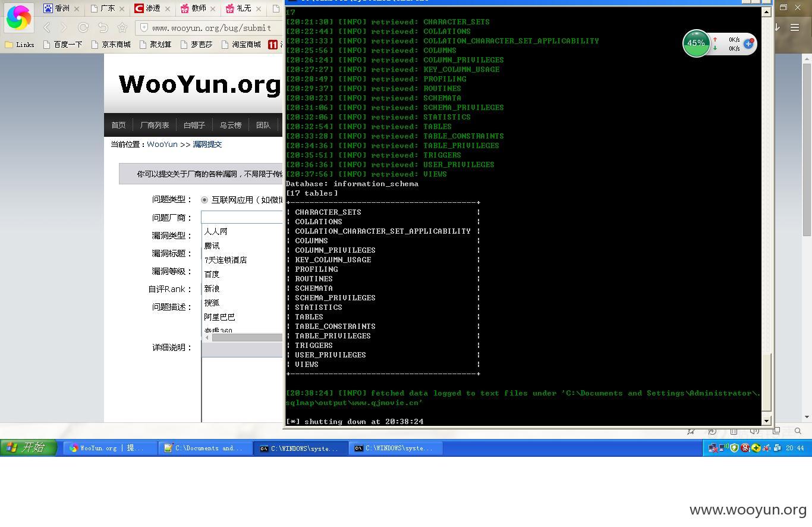Click the browser status bar sound icon
Image resolution: width=812 pixels, height=527 pixels.
pos(755,431)
